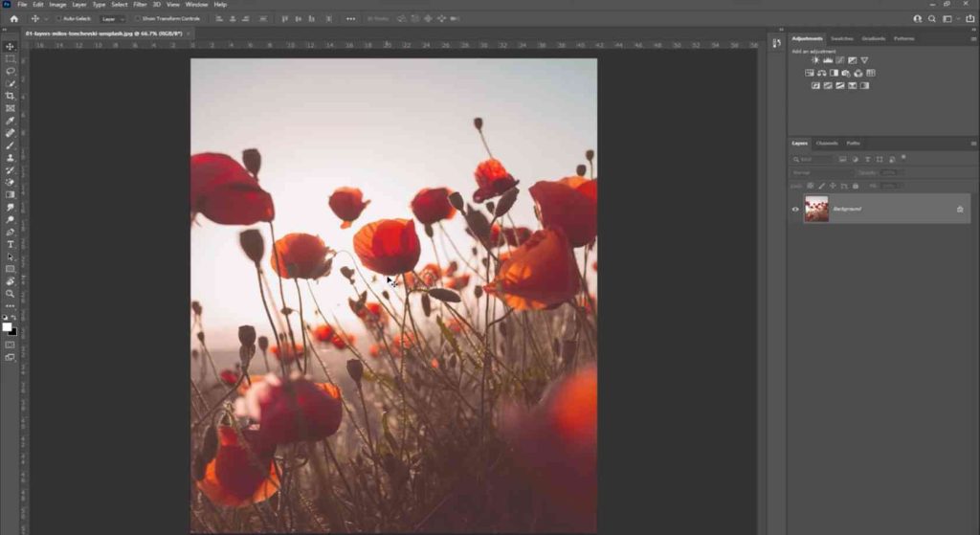This screenshot has width=980, height=535.
Task: Select the Hand tool
Action: [10, 281]
